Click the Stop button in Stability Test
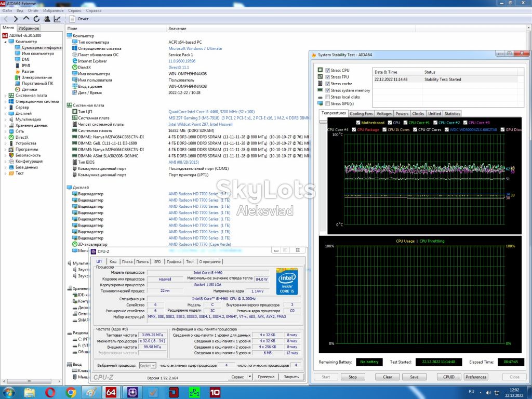This screenshot has width=532, height=399. pyautogui.click(x=353, y=377)
